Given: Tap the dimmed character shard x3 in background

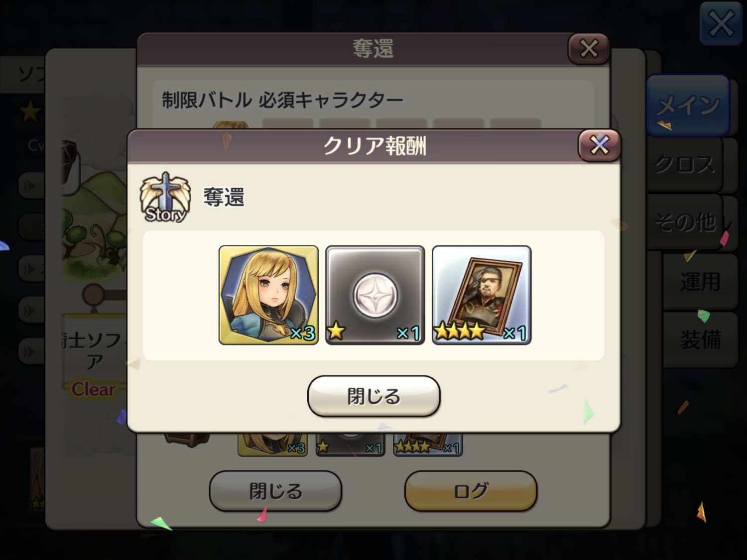Looking at the screenshot, I should (x=272, y=444).
